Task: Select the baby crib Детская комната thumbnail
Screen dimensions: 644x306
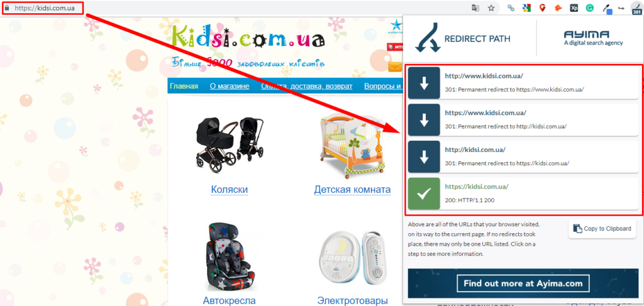Action: click(352, 144)
